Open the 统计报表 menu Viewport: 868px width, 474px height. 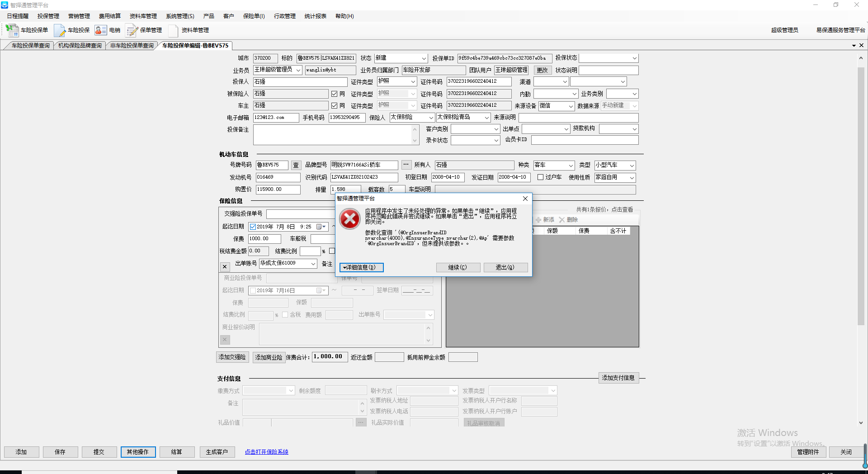[x=315, y=16]
